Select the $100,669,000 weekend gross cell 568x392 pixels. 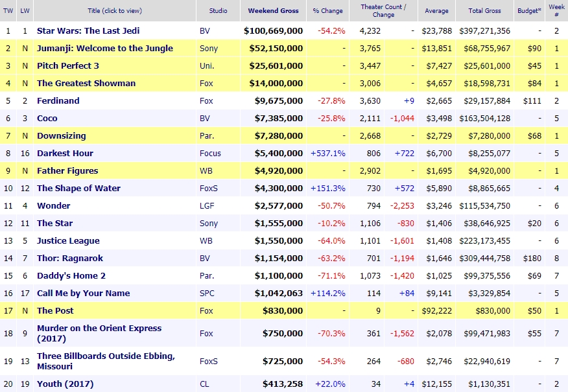click(x=273, y=30)
